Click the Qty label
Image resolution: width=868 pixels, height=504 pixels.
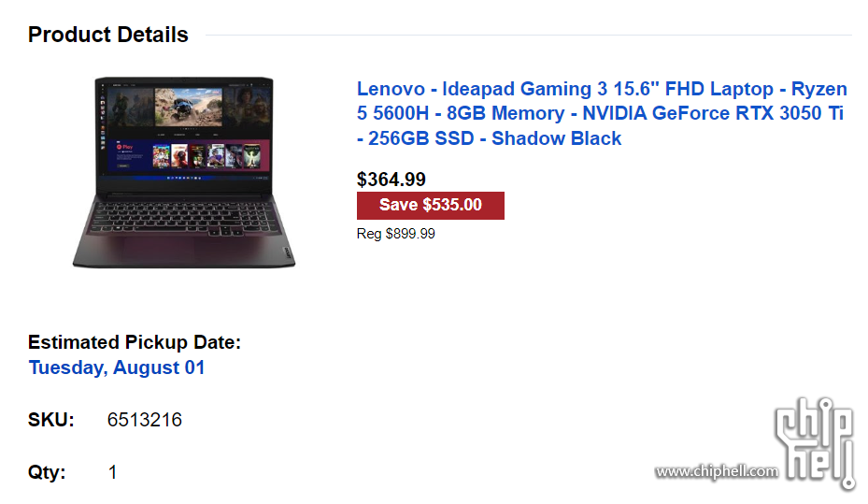(x=47, y=472)
